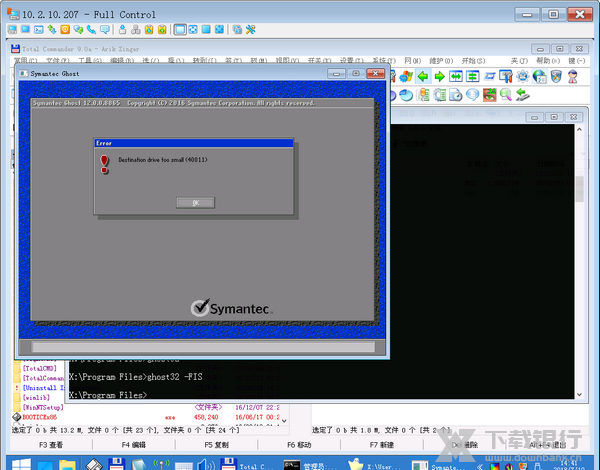
Task: Click the eye viewer icon
Action: coord(489,95)
